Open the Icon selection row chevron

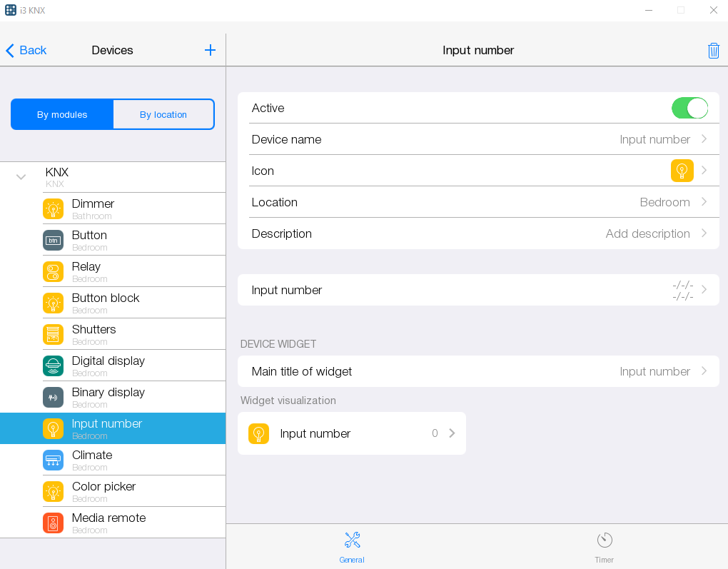pos(704,171)
